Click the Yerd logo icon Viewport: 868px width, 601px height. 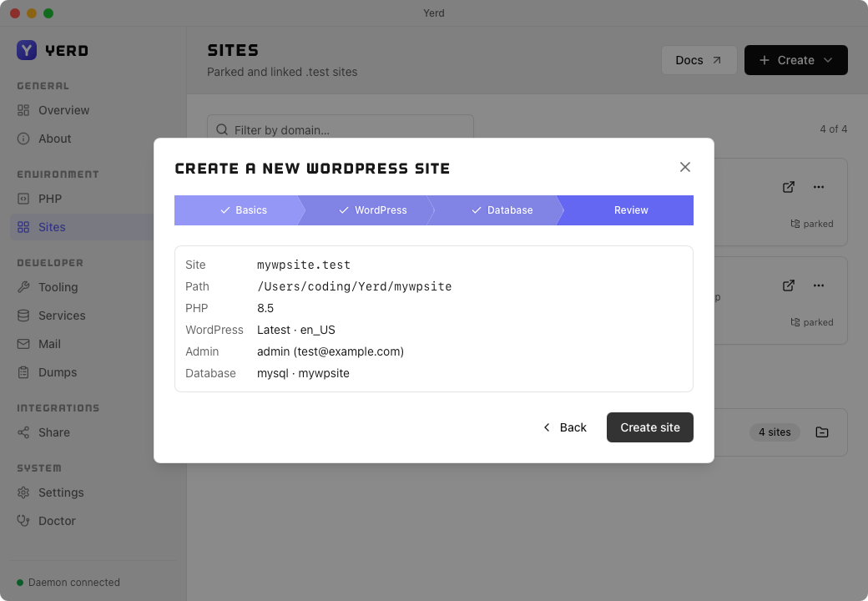point(27,50)
